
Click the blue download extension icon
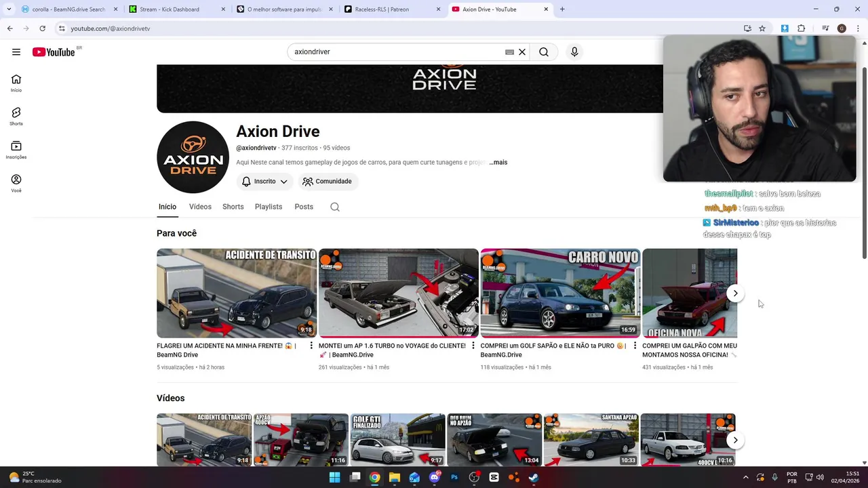click(785, 28)
